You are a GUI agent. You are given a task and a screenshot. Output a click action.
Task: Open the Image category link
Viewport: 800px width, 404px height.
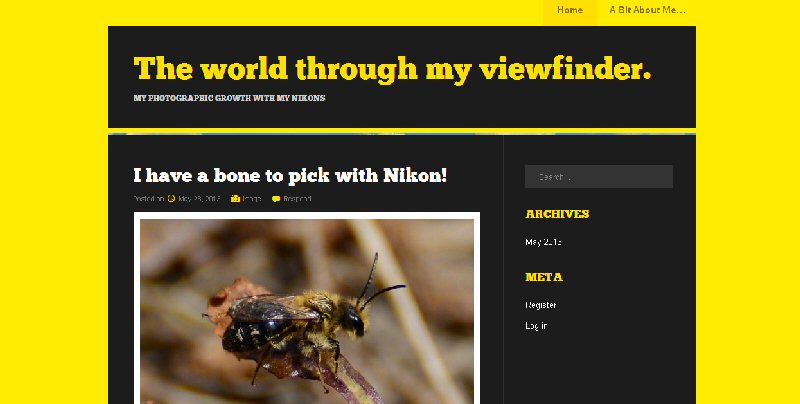point(252,199)
